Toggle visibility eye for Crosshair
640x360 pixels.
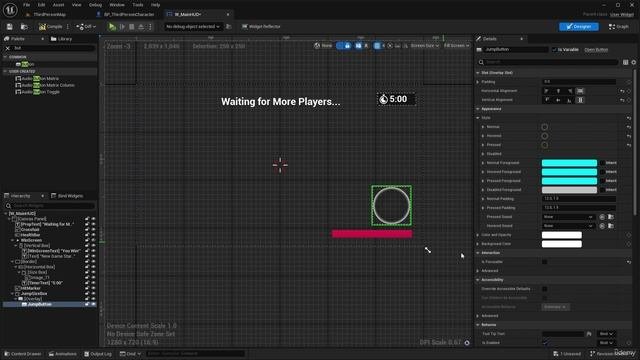pyautogui.click(x=93, y=229)
